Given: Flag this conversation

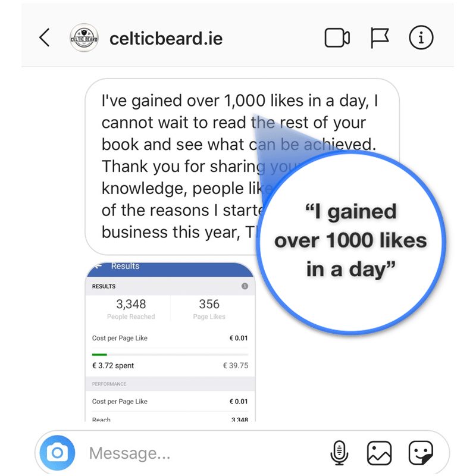Looking at the screenshot, I should click(380, 38).
